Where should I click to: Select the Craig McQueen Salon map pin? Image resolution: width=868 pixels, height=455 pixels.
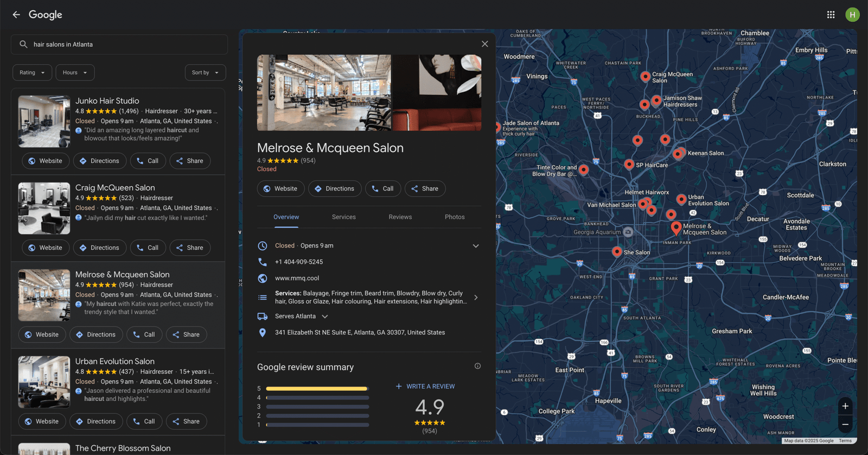pos(645,77)
